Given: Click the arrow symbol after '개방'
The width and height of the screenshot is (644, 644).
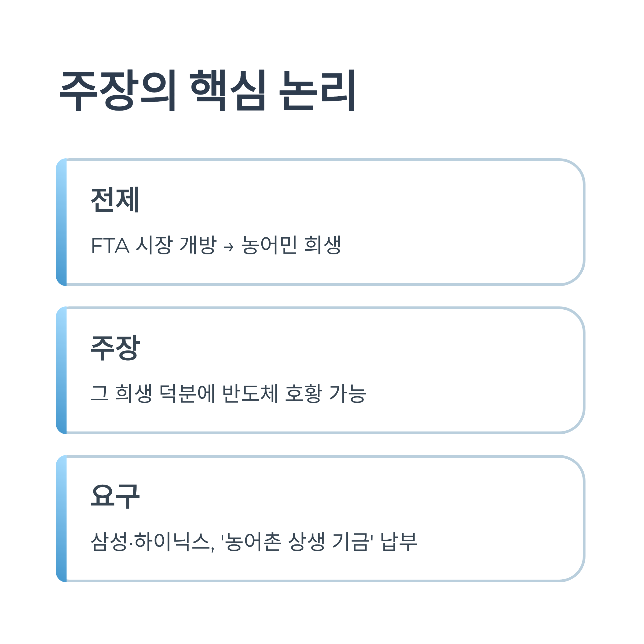Looking at the screenshot, I should click(228, 247).
